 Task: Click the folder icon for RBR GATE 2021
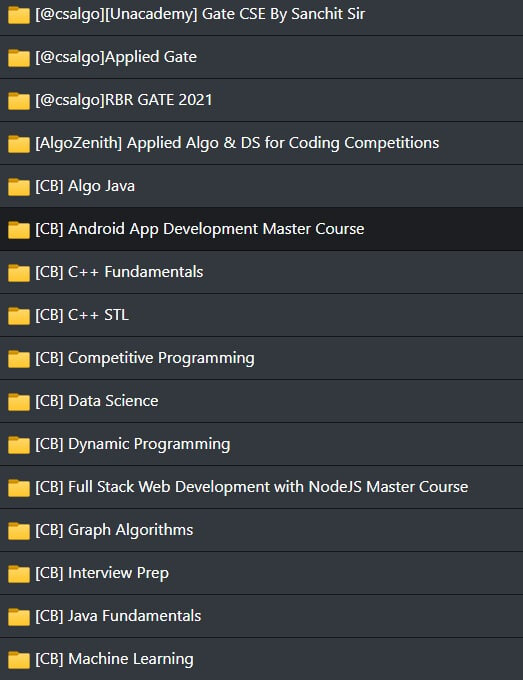[19, 100]
